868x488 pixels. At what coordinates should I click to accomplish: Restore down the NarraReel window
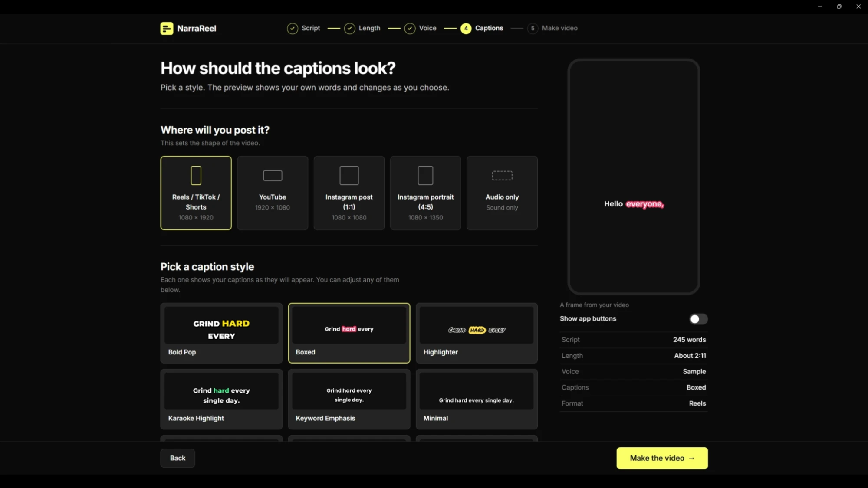tap(839, 7)
